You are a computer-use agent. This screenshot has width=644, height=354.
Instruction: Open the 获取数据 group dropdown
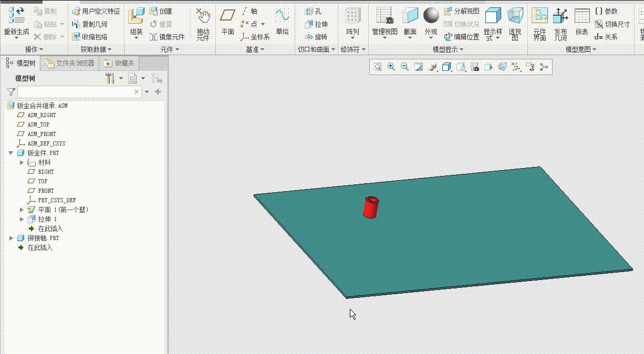point(96,49)
